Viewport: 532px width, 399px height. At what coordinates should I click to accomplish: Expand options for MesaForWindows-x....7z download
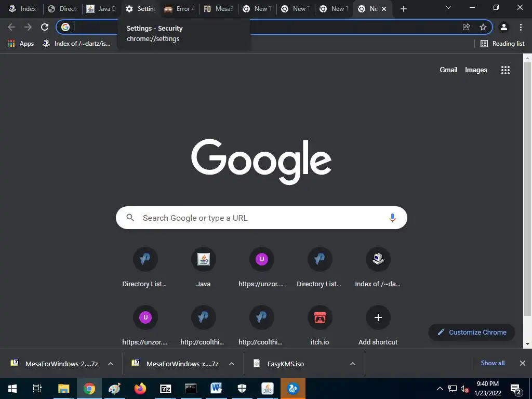[x=231, y=364]
